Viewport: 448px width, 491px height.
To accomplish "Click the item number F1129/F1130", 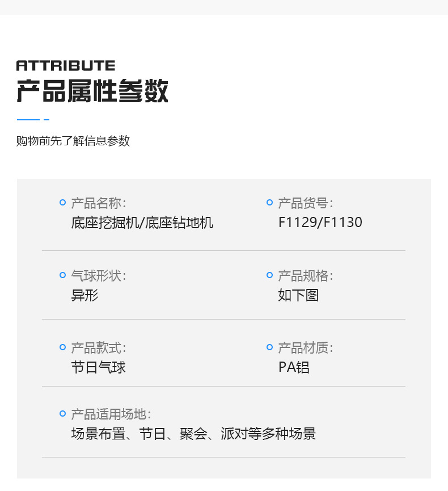I will [320, 223].
